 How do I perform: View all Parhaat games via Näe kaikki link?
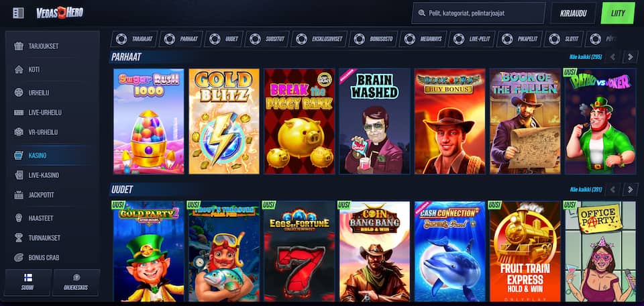[585, 57]
